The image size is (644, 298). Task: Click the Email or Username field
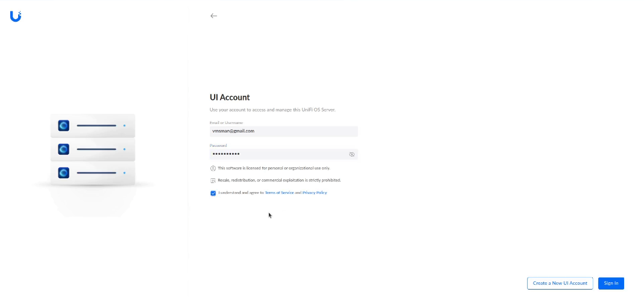(284, 131)
